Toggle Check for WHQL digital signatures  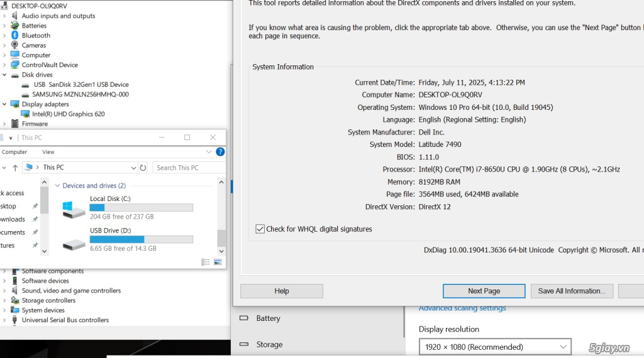[x=260, y=229]
